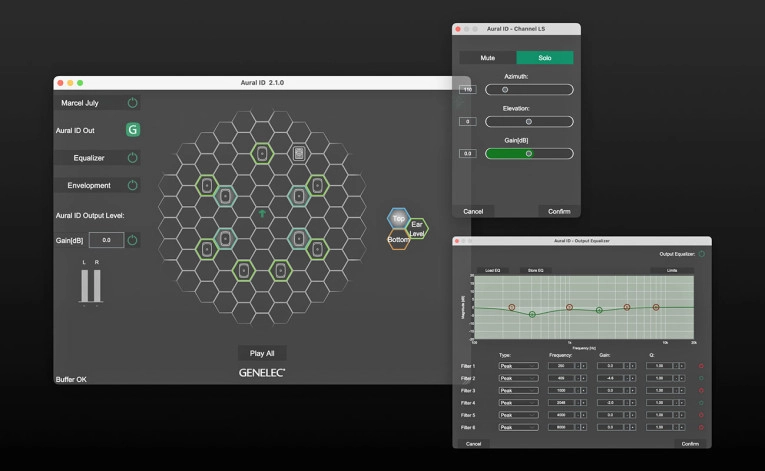Confirm the Output Equalizer settings
Viewport: 765px width, 471px height.
[690, 444]
